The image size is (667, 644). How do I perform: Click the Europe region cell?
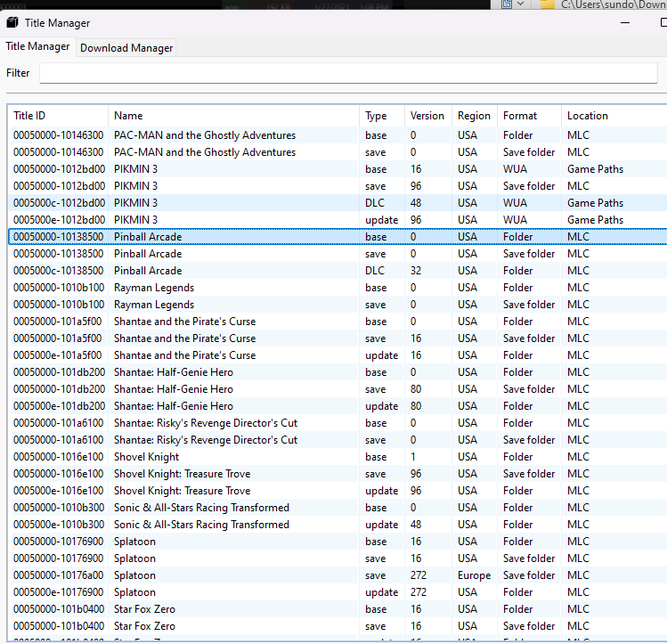pyautogui.click(x=474, y=575)
